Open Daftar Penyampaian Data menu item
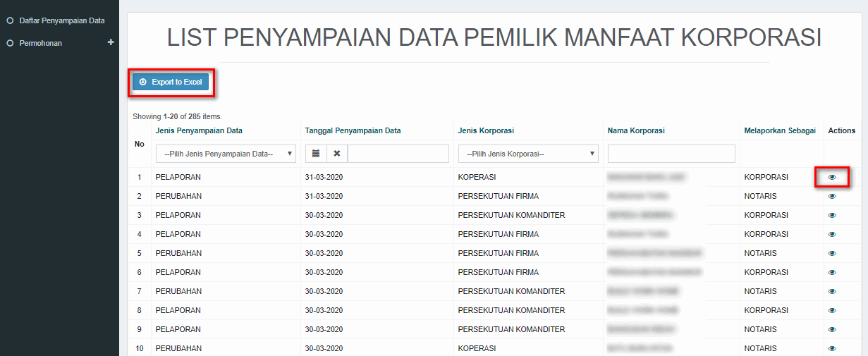This screenshot has height=356, width=868. point(62,20)
